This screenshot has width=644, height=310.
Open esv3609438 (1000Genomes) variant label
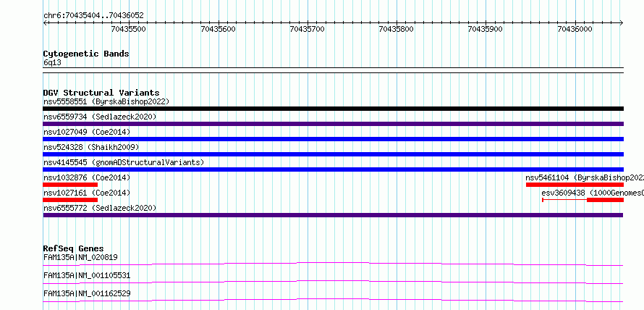[x=593, y=193]
